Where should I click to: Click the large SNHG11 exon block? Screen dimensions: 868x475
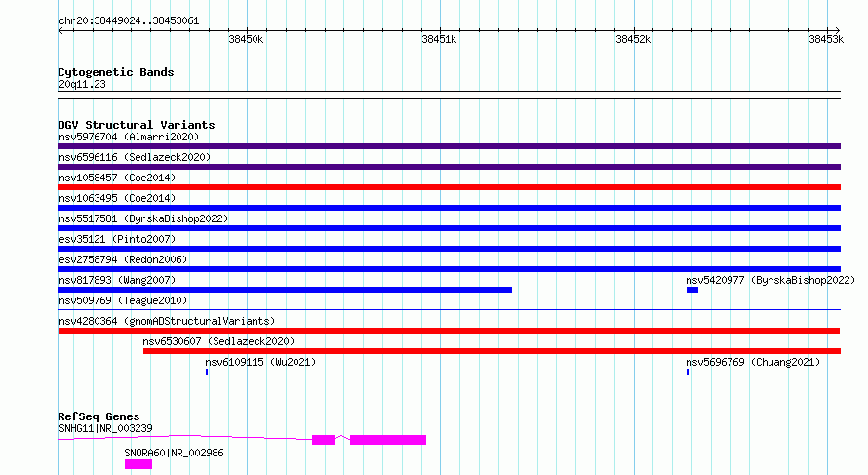coord(388,440)
